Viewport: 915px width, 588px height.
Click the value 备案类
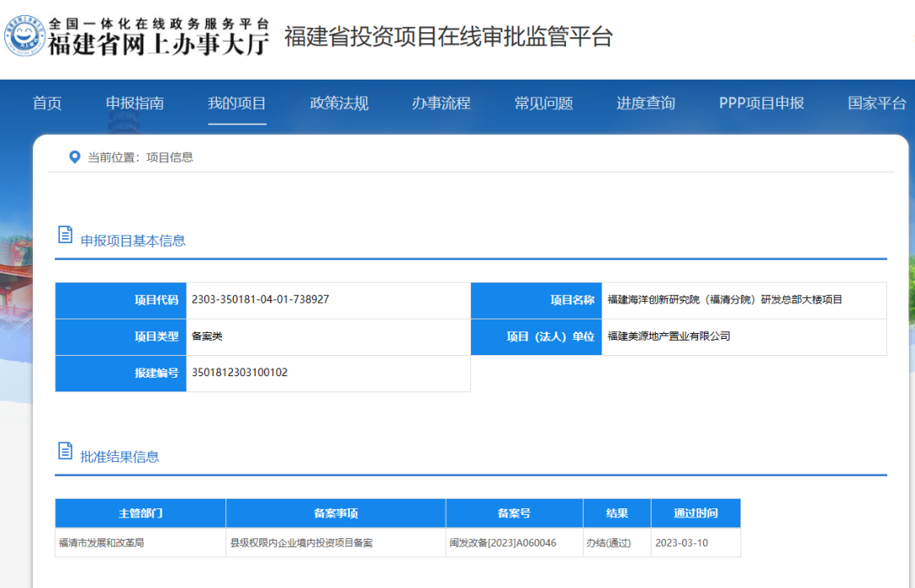click(x=208, y=336)
